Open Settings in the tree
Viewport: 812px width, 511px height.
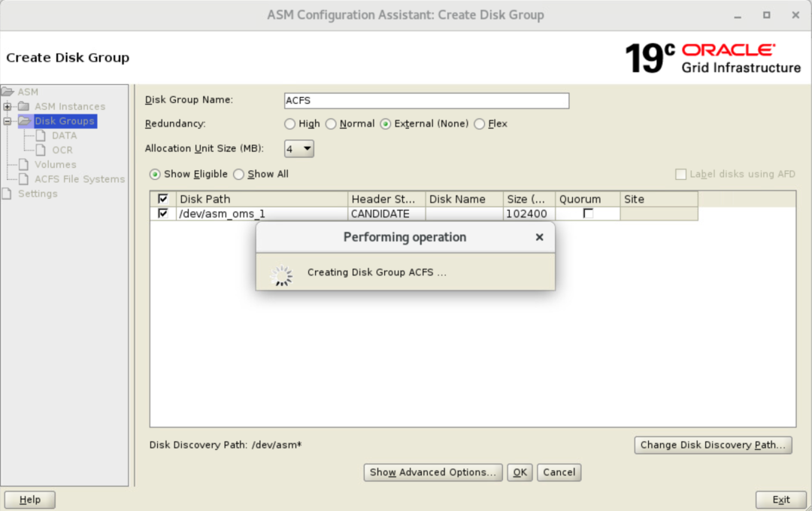(x=38, y=193)
